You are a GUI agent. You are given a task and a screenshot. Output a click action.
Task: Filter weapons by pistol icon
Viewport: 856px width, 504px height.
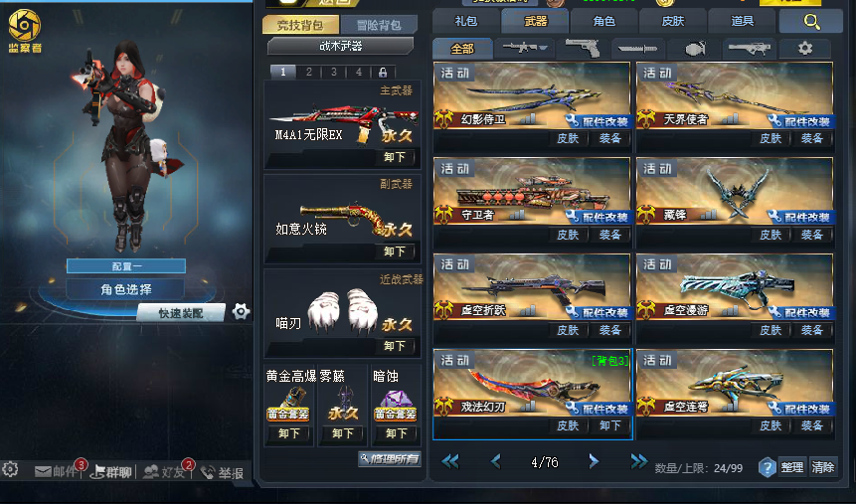click(x=582, y=49)
